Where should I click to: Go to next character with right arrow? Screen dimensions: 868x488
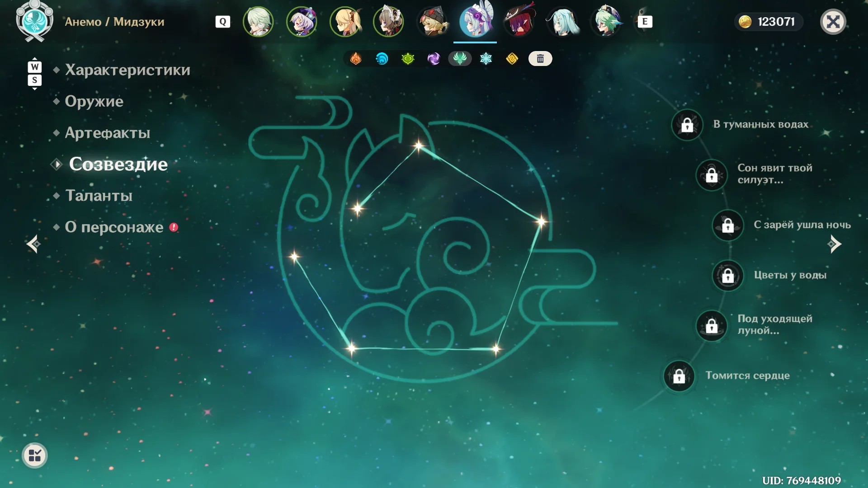coord(834,244)
